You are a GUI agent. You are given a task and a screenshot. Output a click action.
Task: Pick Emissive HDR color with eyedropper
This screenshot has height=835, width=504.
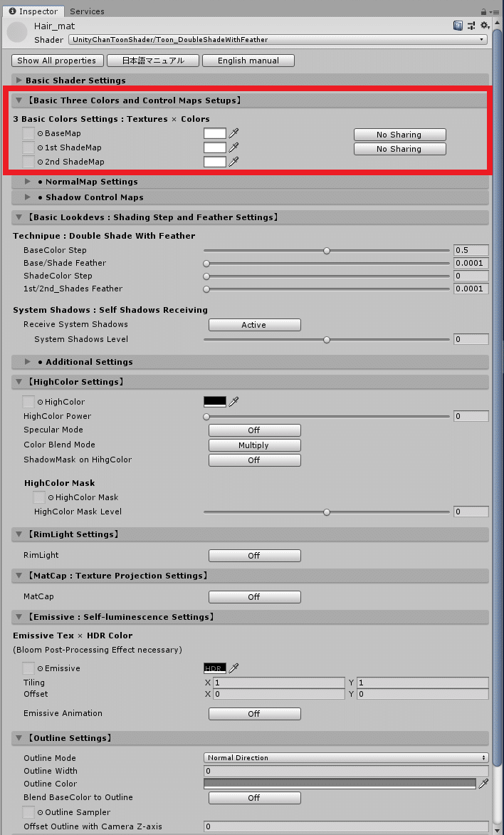233,668
